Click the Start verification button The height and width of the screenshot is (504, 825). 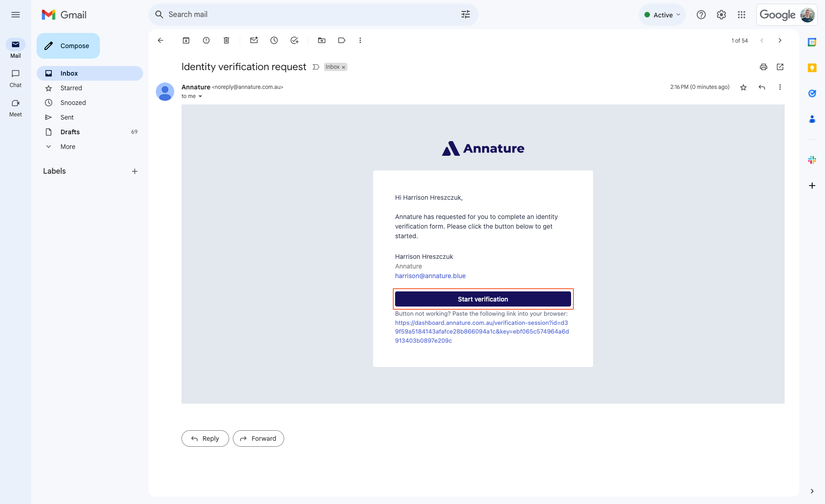[483, 299]
